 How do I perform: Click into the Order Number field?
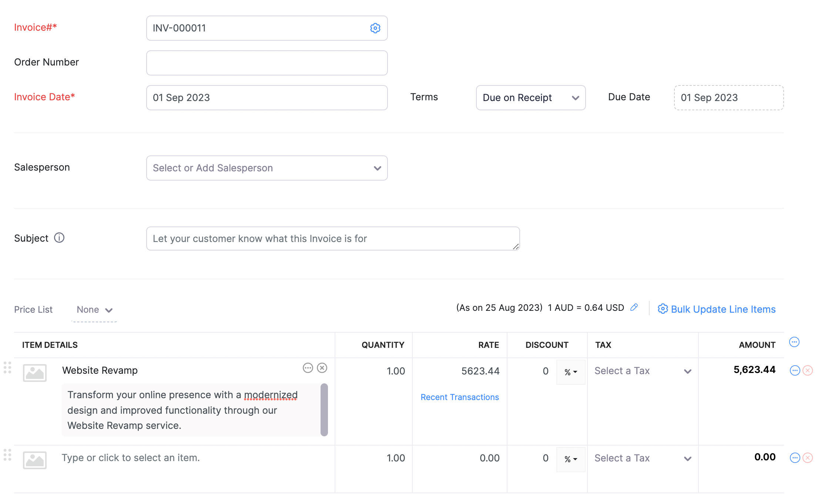[x=267, y=63]
